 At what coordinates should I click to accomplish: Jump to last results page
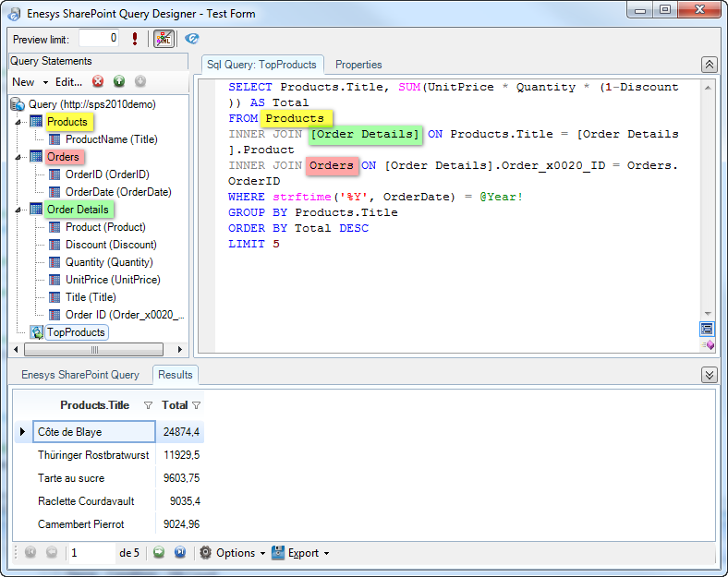pyautogui.click(x=179, y=553)
